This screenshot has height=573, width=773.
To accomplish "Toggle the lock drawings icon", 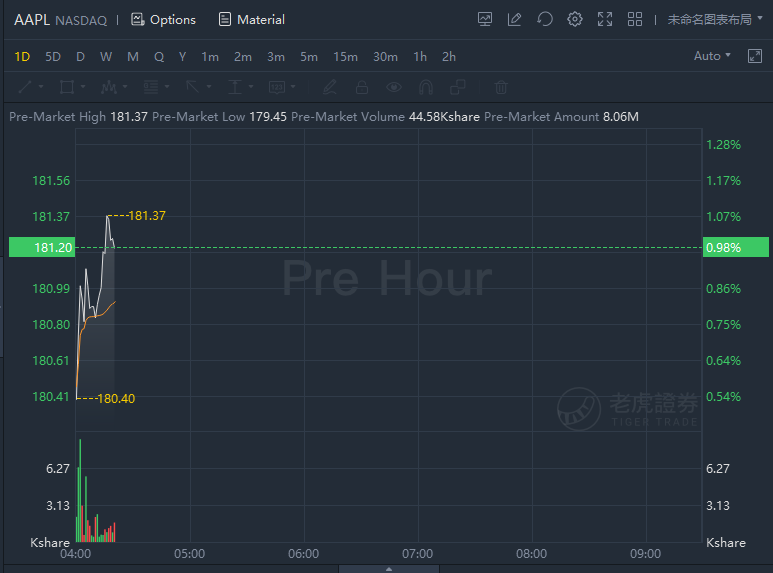I will 362,87.
